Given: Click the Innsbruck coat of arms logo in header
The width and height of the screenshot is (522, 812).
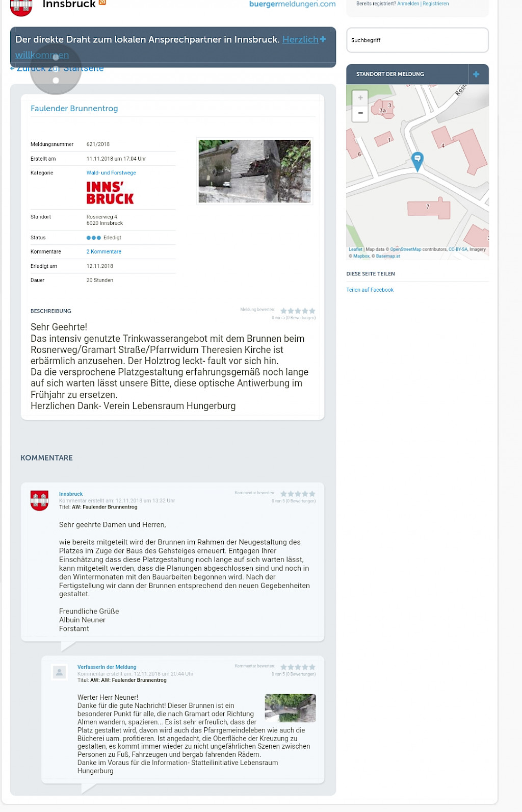Looking at the screenshot, I should [x=21, y=7].
